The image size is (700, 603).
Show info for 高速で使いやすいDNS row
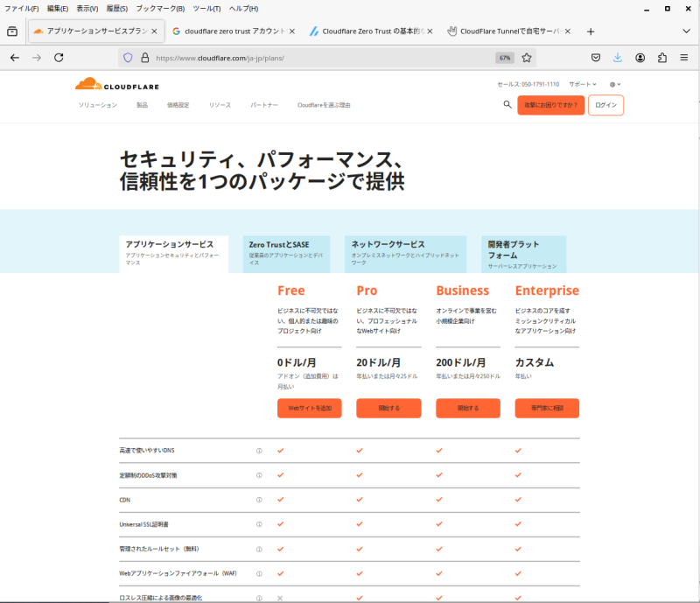259,451
